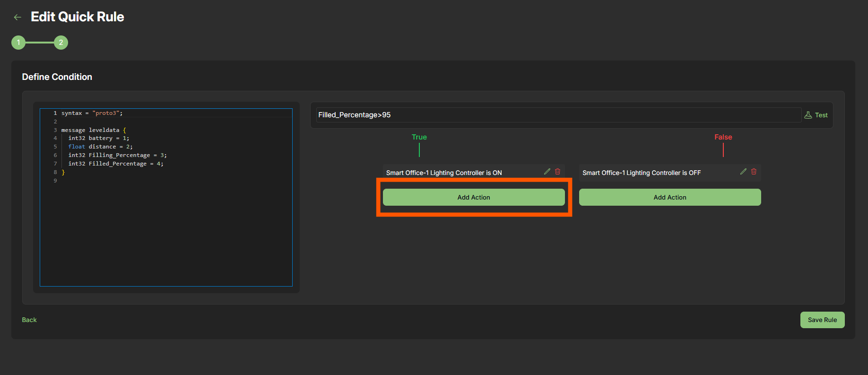Select the 'Smart Office-1 Lighting Controller is ON' row
The height and width of the screenshot is (375, 868).
[474, 173]
